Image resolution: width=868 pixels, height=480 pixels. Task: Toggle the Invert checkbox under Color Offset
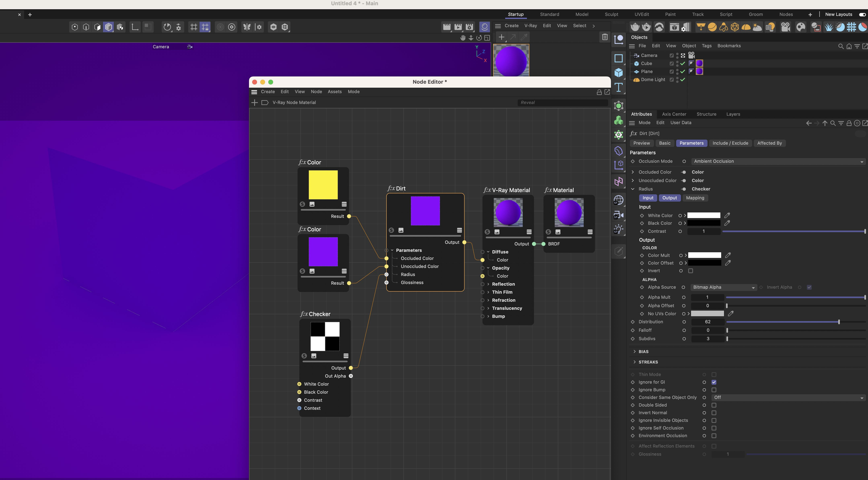click(690, 271)
